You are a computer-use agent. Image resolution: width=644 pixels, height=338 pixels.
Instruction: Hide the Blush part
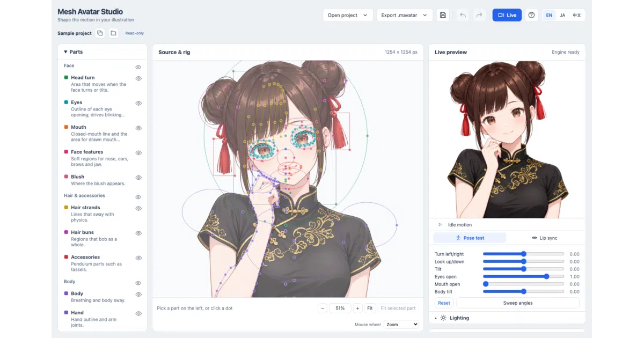(138, 178)
